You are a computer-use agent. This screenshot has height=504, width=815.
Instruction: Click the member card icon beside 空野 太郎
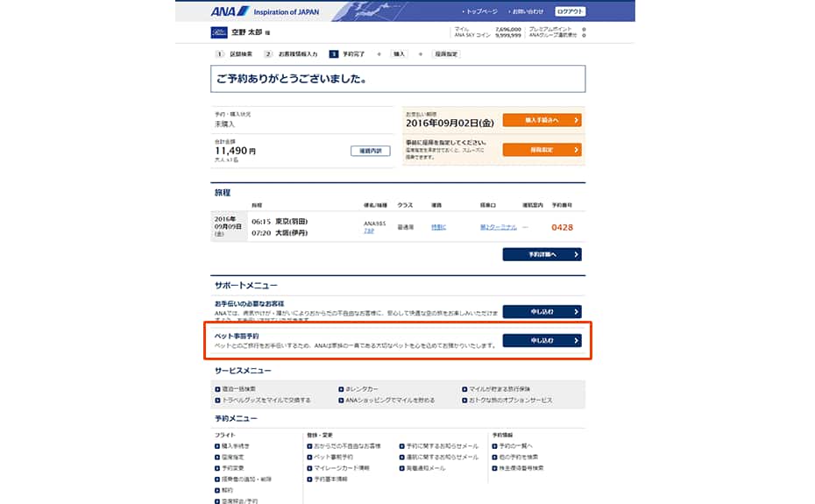pos(219,32)
